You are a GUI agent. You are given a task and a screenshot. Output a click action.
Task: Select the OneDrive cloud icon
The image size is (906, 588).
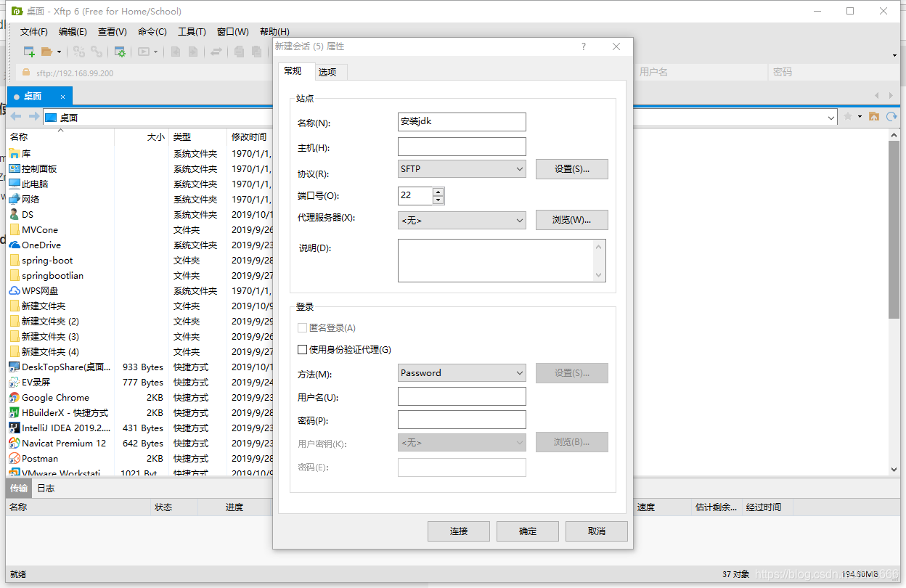(x=14, y=245)
